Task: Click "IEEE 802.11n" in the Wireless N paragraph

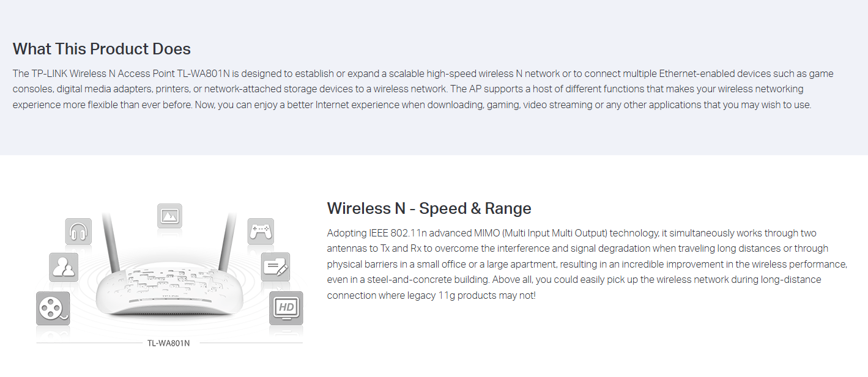Action: [x=395, y=233]
